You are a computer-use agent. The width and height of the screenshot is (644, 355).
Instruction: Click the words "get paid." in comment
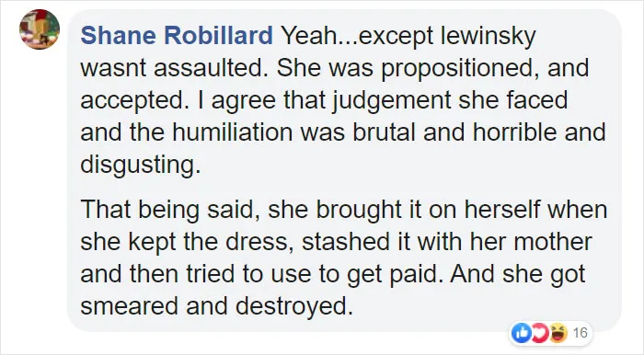click(x=395, y=274)
